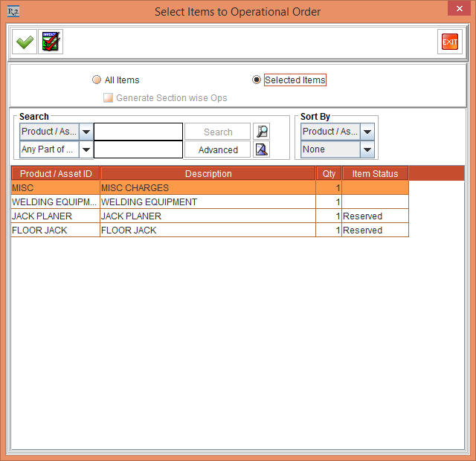Click the advanced search document icon
Screen dimensions: 476x461
click(x=261, y=149)
